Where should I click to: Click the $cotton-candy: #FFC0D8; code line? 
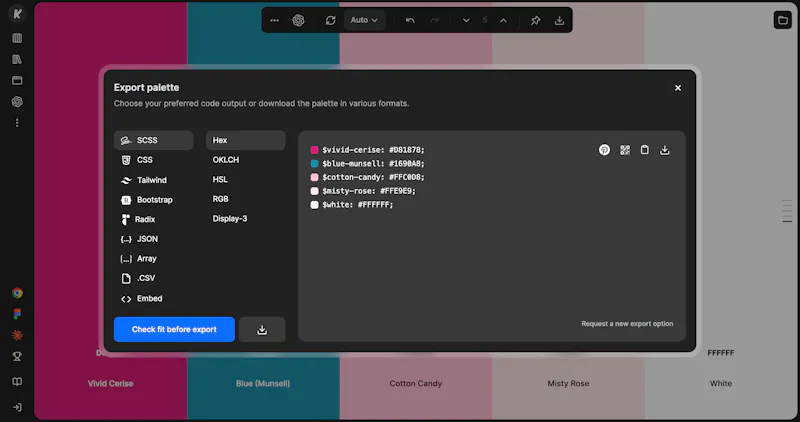(x=373, y=177)
